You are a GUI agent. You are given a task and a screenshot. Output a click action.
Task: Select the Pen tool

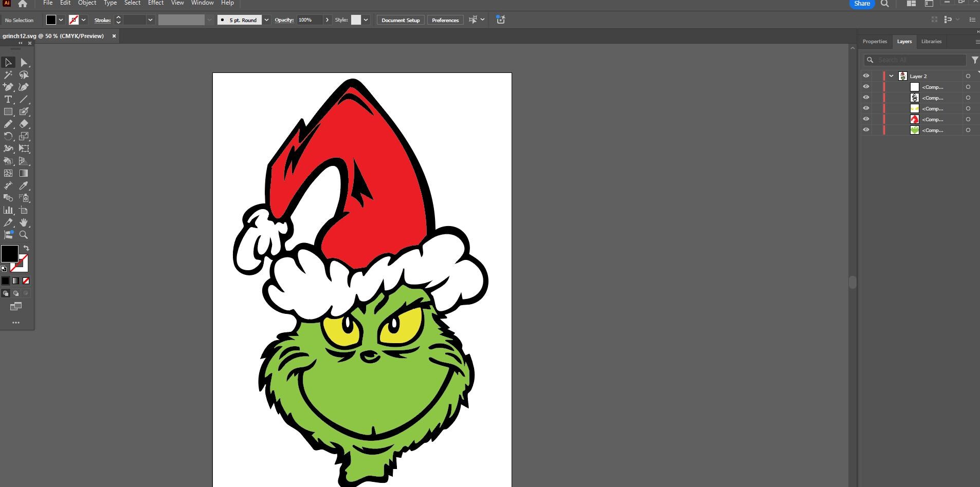8,87
